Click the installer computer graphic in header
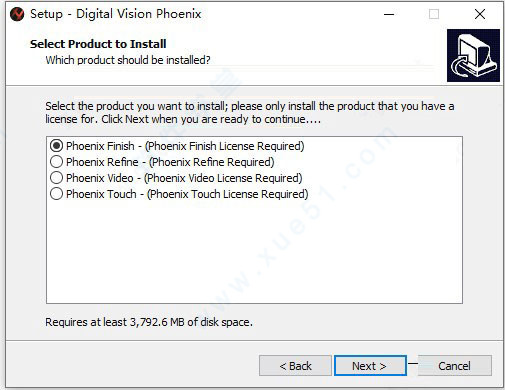This screenshot has height=390, width=505. point(473,55)
